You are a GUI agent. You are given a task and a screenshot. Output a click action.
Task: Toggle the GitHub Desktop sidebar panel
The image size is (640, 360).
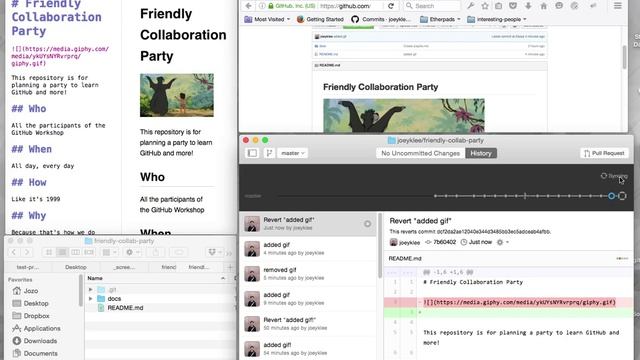[252, 153]
